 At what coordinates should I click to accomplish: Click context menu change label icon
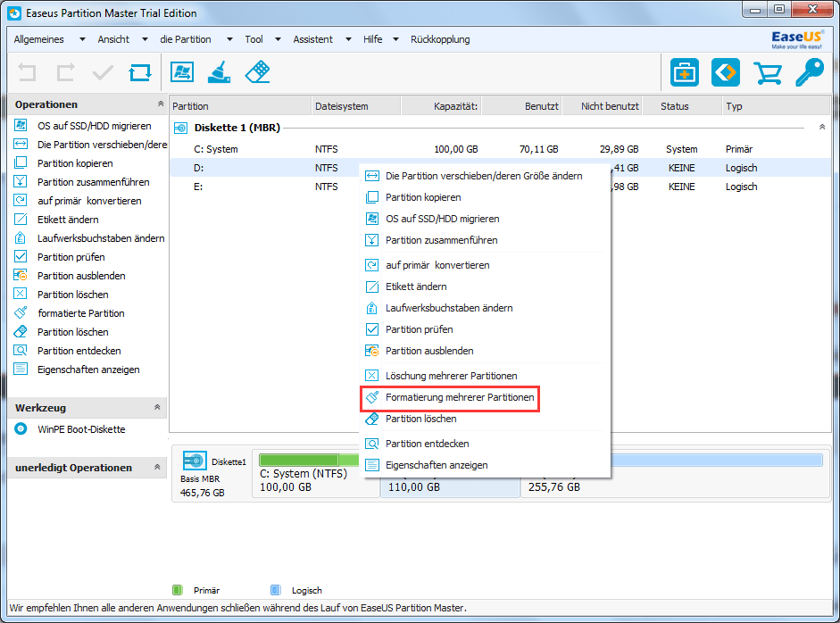371,287
